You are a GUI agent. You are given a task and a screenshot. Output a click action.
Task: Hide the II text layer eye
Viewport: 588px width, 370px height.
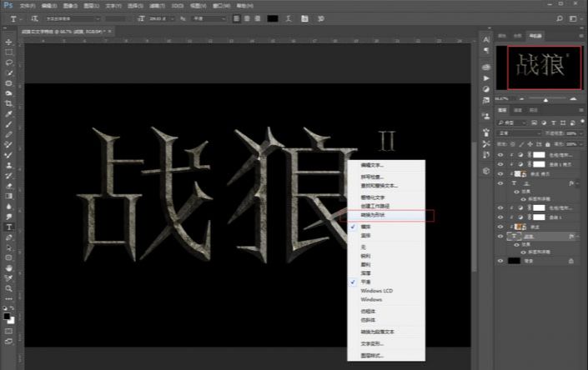(500, 183)
